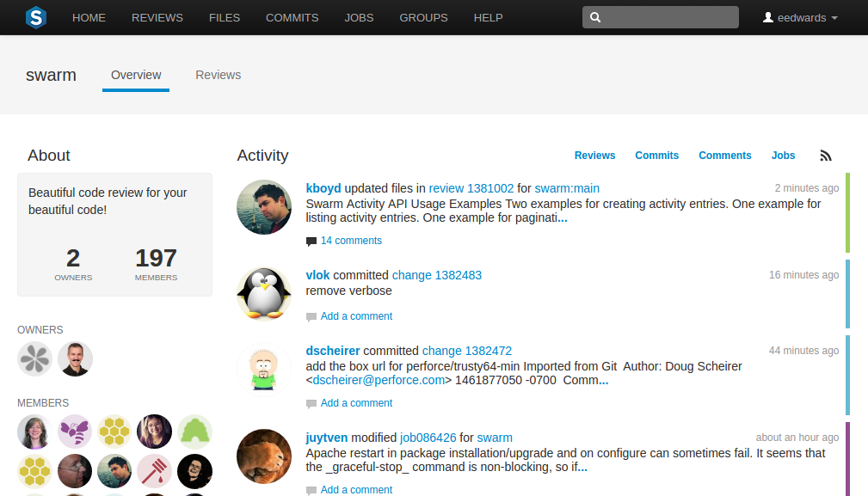Open JOBS in navigation bar
868x496 pixels.
[x=359, y=18]
